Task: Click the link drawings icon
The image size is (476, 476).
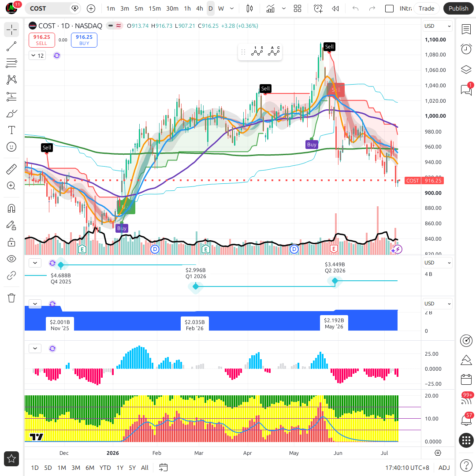Action: 11,275
